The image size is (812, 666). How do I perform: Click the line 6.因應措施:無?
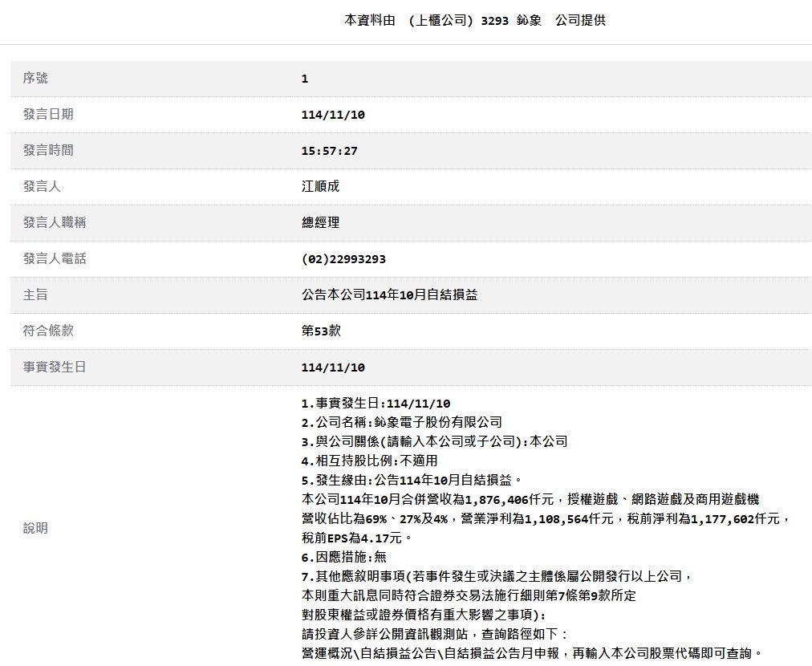pos(344,557)
